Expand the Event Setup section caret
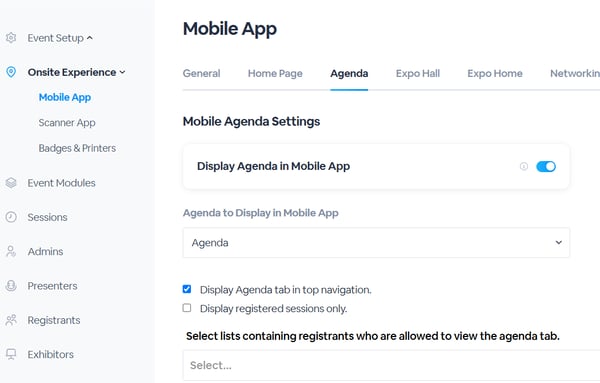Viewport: 600px width, 383px height. click(x=90, y=38)
